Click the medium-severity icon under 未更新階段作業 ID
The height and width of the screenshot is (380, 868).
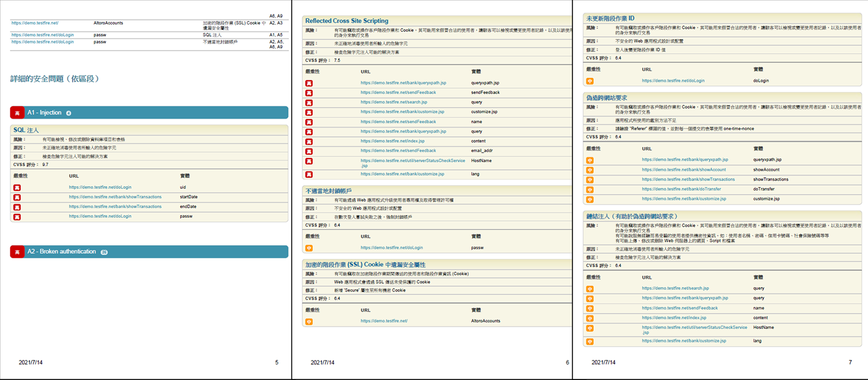tap(590, 81)
